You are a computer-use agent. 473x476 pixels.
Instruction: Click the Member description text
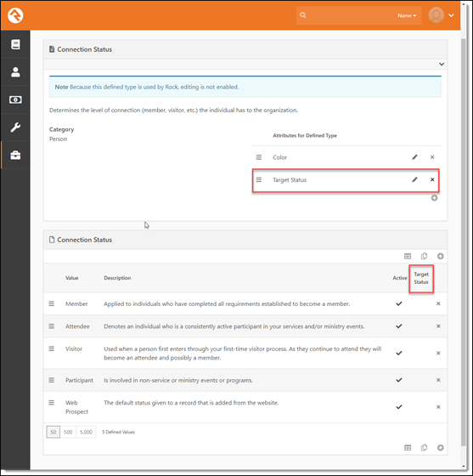(227, 304)
